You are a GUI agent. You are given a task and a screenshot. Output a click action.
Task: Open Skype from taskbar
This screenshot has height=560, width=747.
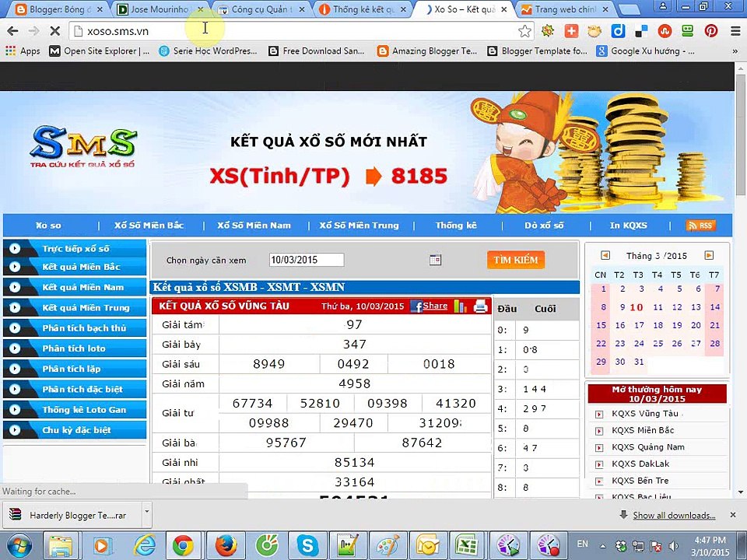pyautogui.click(x=308, y=545)
